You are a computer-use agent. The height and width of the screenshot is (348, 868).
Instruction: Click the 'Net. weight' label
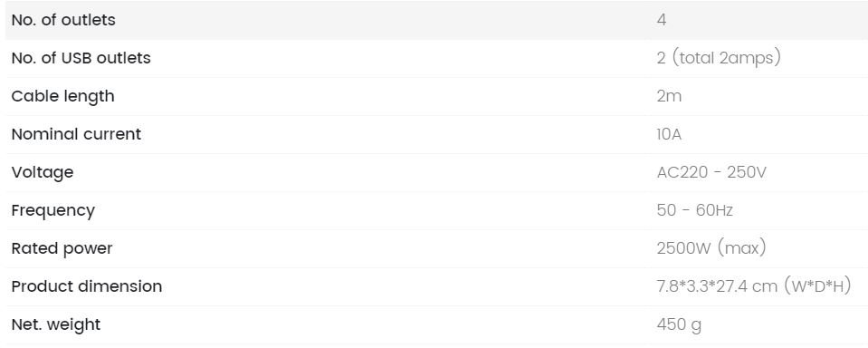(x=56, y=324)
